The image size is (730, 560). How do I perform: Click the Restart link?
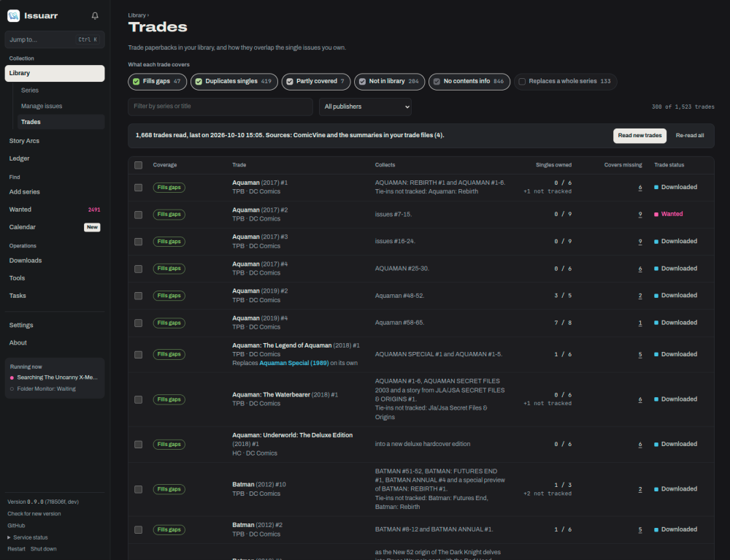click(16, 549)
